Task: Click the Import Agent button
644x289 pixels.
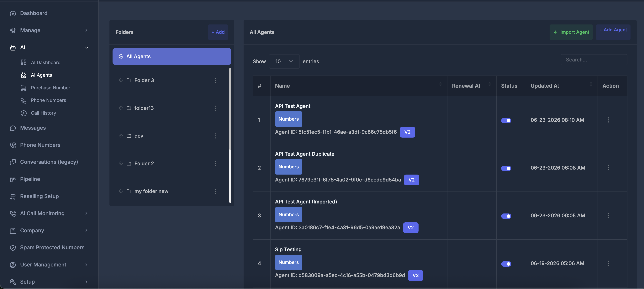Action: (x=571, y=32)
